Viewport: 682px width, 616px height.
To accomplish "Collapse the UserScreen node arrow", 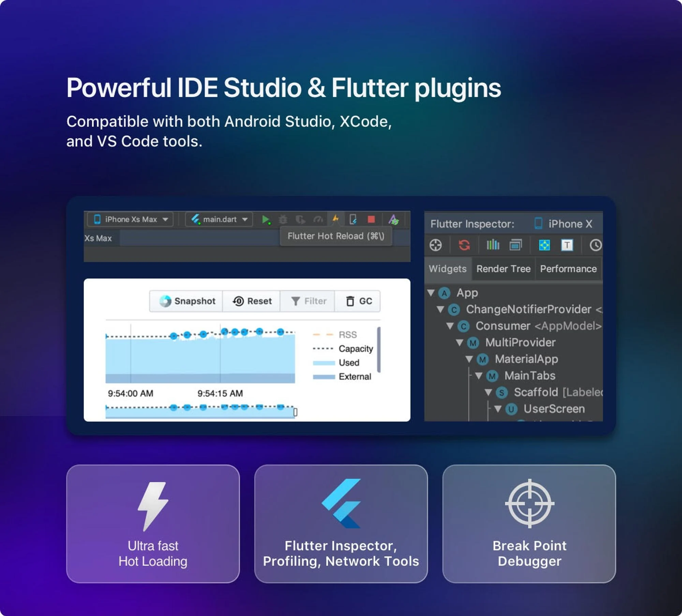I will 498,409.
